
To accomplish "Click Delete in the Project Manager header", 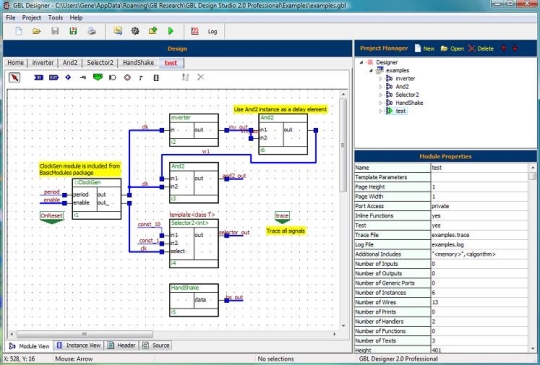I will point(481,49).
